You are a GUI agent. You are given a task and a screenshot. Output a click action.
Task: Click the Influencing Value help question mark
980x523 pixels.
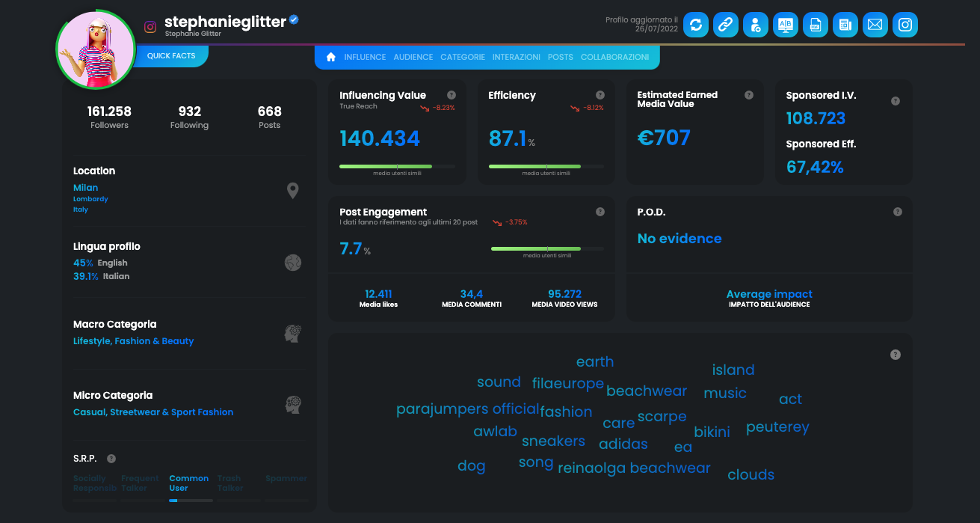pyautogui.click(x=452, y=95)
